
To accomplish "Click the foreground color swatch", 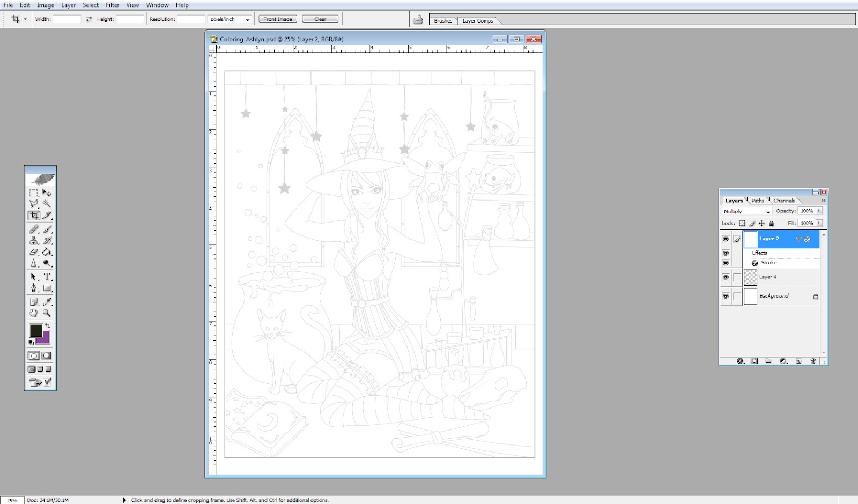I will 37,331.
